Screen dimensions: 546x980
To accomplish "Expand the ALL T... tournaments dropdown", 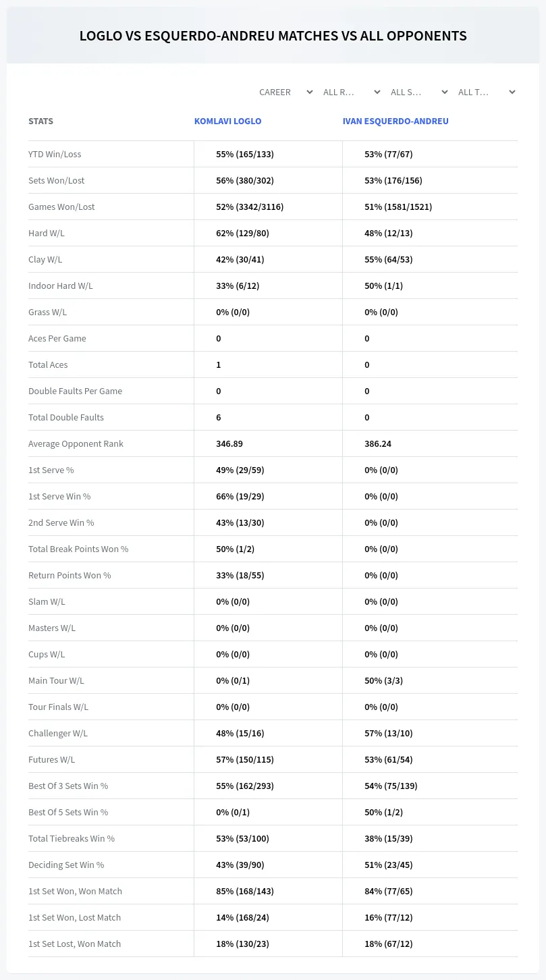I will coord(487,92).
